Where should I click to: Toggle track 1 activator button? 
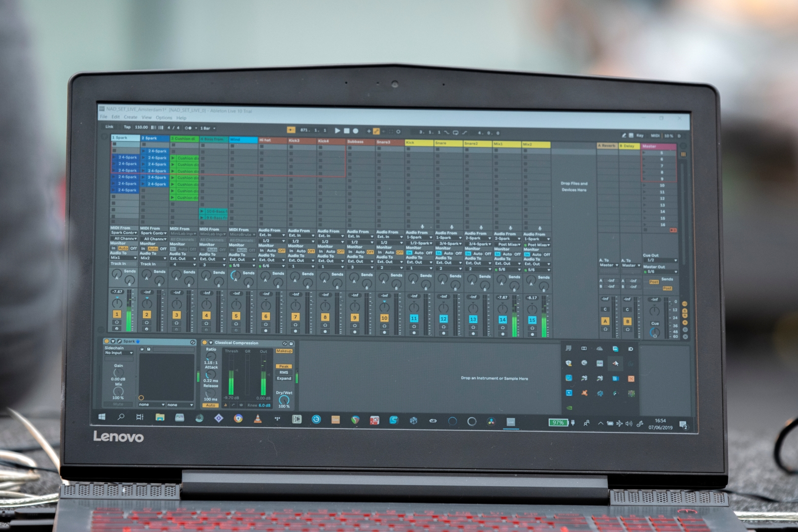117,314
